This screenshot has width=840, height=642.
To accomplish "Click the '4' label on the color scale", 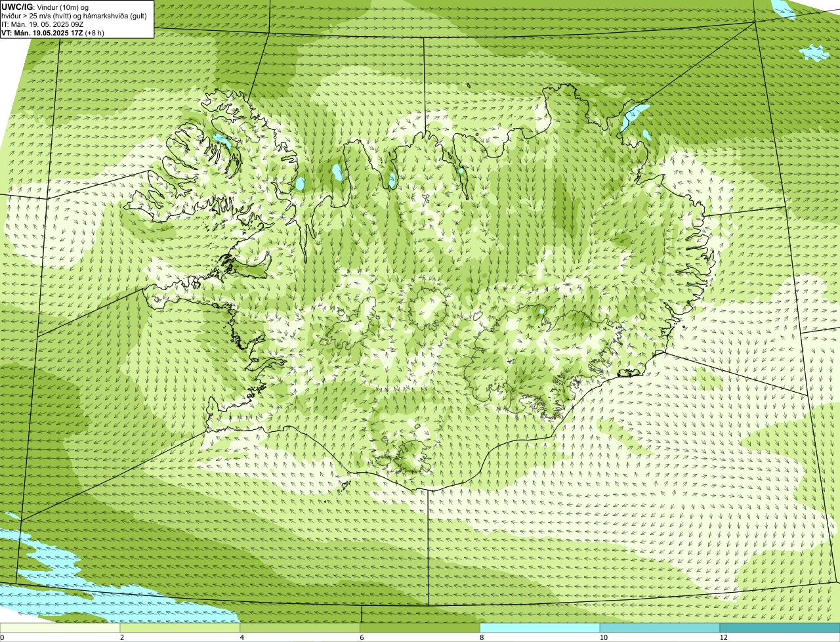I will point(242,637).
